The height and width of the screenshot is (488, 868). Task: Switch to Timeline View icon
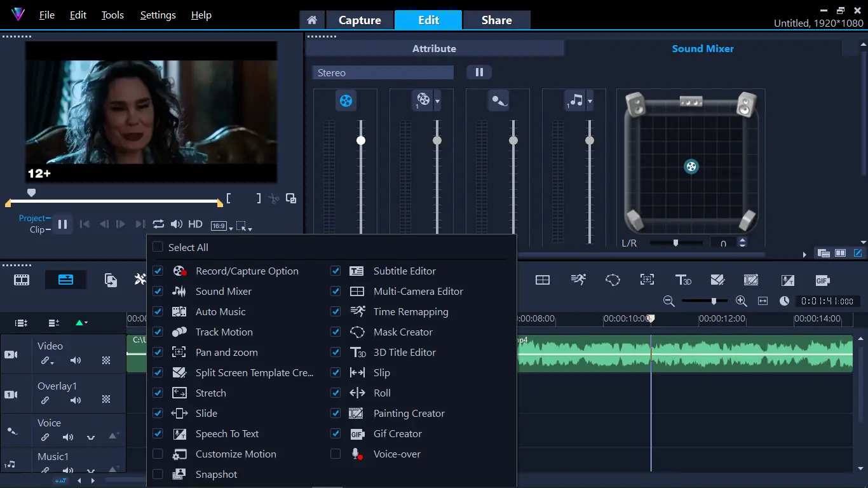tap(66, 280)
